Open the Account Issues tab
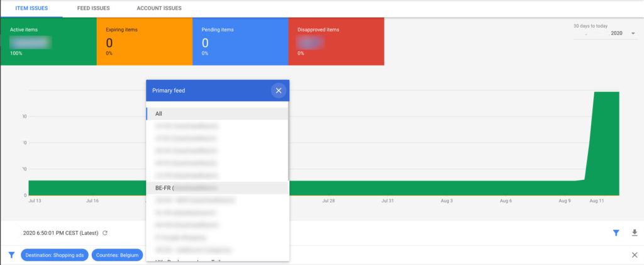 [159, 9]
